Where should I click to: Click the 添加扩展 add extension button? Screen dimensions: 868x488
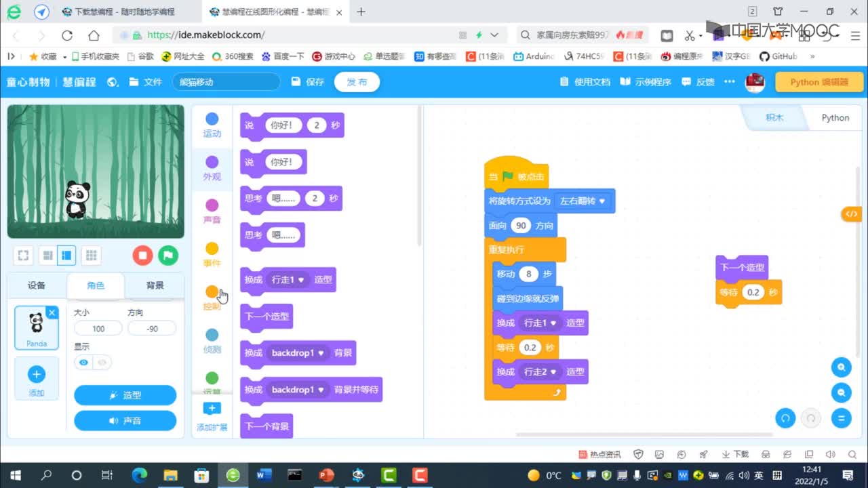click(x=212, y=416)
